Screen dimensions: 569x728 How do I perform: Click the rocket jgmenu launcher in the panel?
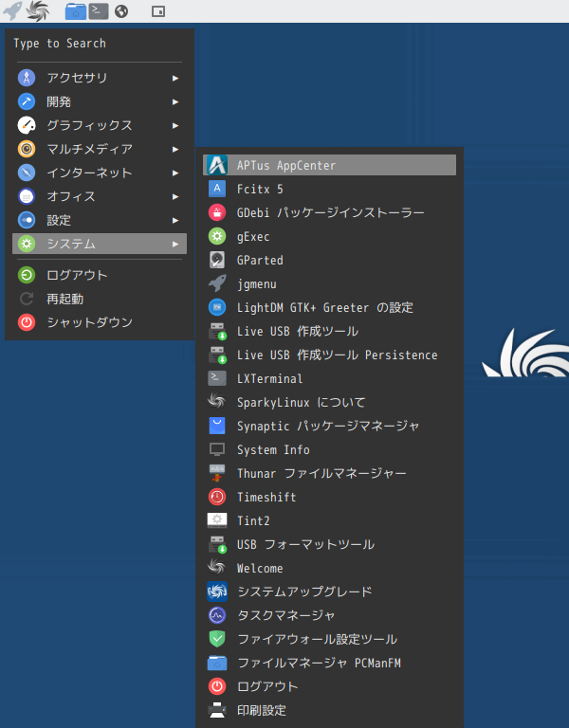click(x=12, y=10)
